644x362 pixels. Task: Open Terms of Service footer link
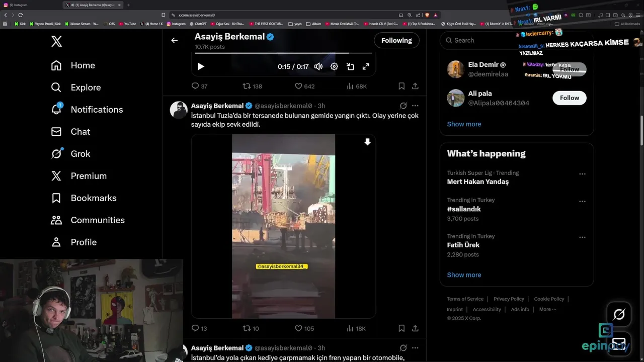[x=465, y=299]
